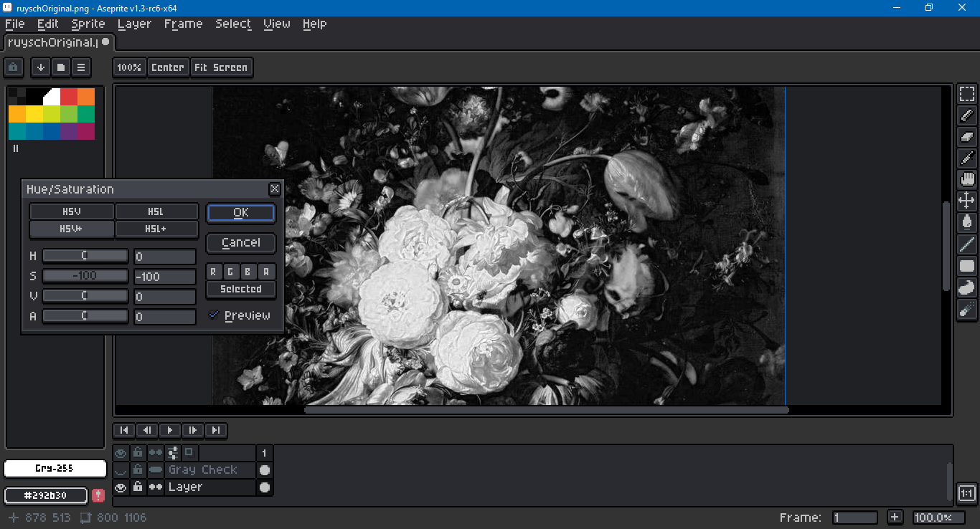
Task: Click the S saturation slider
Action: [x=85, y=276]
